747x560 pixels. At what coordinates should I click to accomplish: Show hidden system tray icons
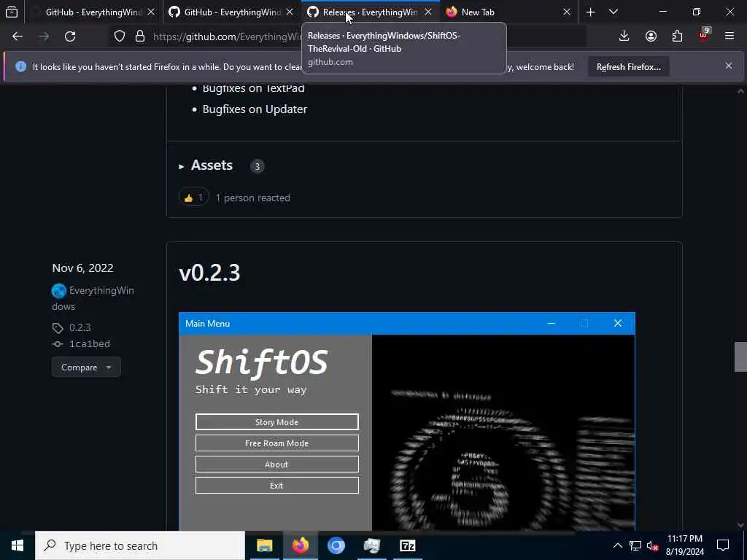pyautogui.click(x=617, y=545)
